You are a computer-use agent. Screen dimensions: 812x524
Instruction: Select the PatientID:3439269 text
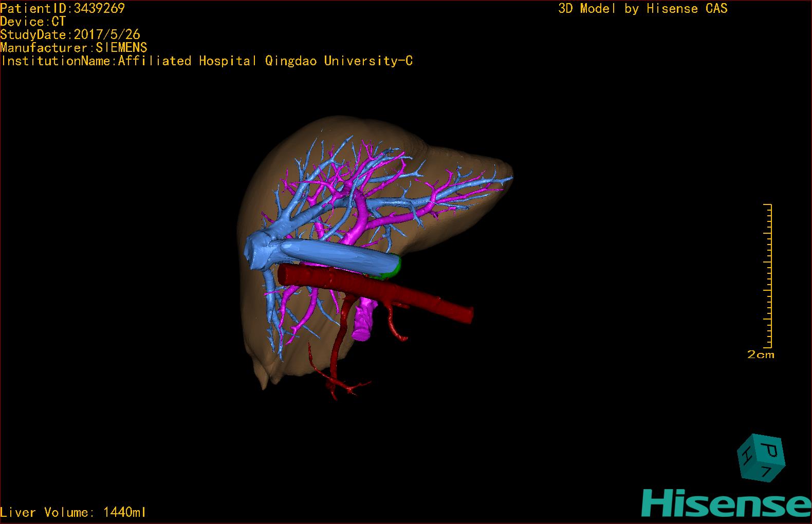click(63, 8)
